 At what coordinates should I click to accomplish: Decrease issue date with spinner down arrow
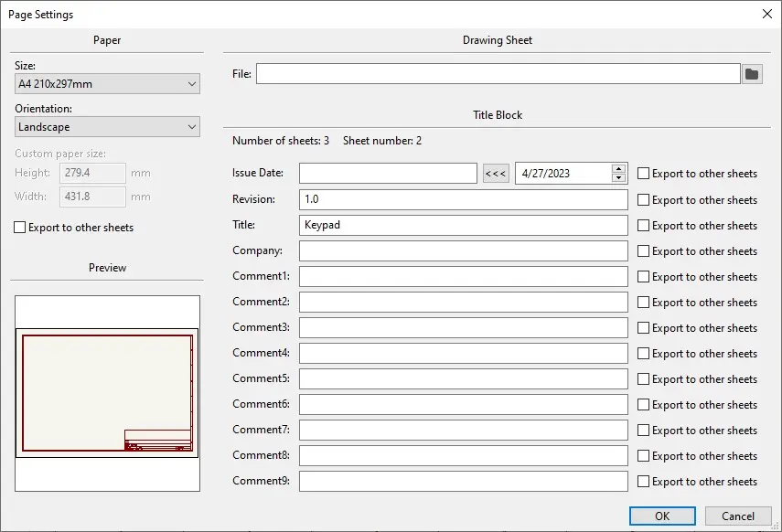(x=618, y=177)
